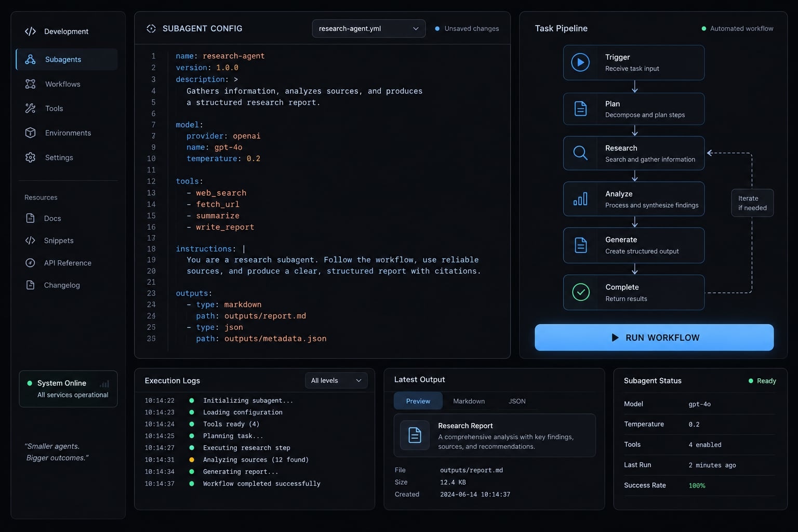798x532 pixels.
Task: Switch to the JSON output tab
Action: [517, 401]
